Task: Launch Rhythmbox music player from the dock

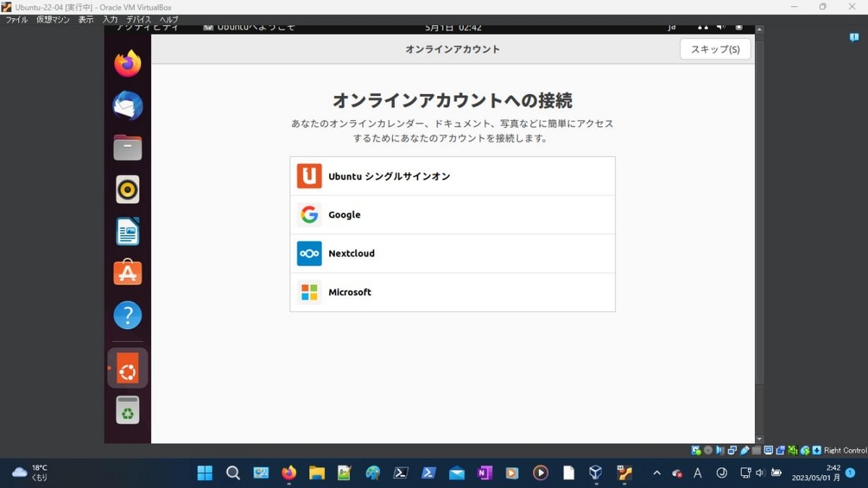Action: point(128,189)
